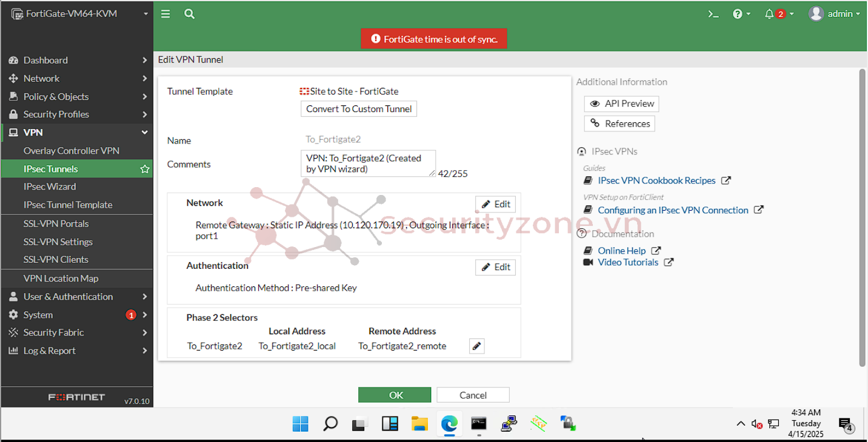This screenshot has width=868, height=442.
Task: Expand the Network menu chevron
Action: [x=144, y=79]
